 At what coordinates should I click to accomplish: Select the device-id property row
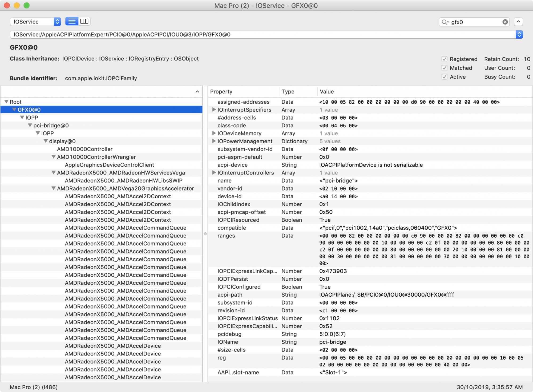point(370,196)
